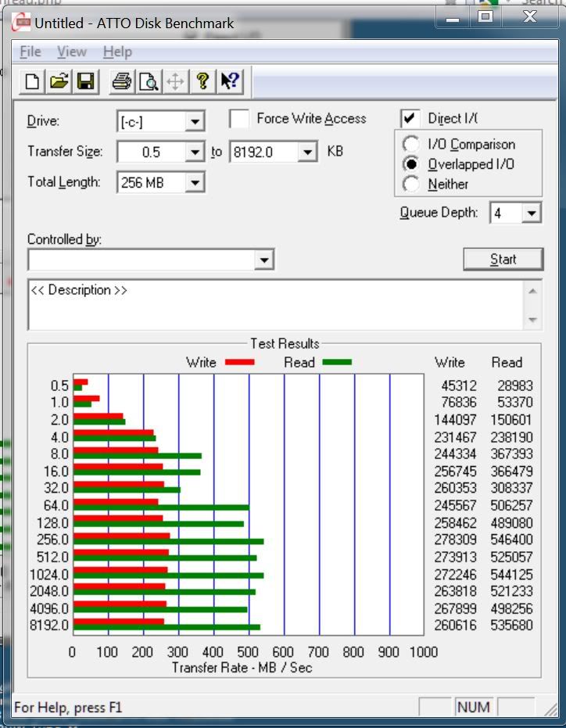Screen dimensions: 566x728
Task: Click the Description box scroll up arrow
Action: coord(532,292)
